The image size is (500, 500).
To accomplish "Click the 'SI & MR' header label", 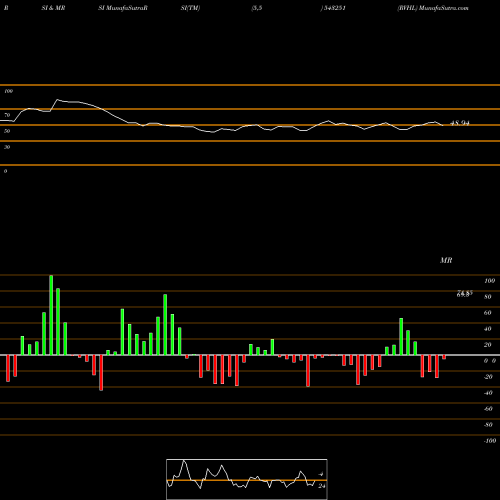I will 53,8.
